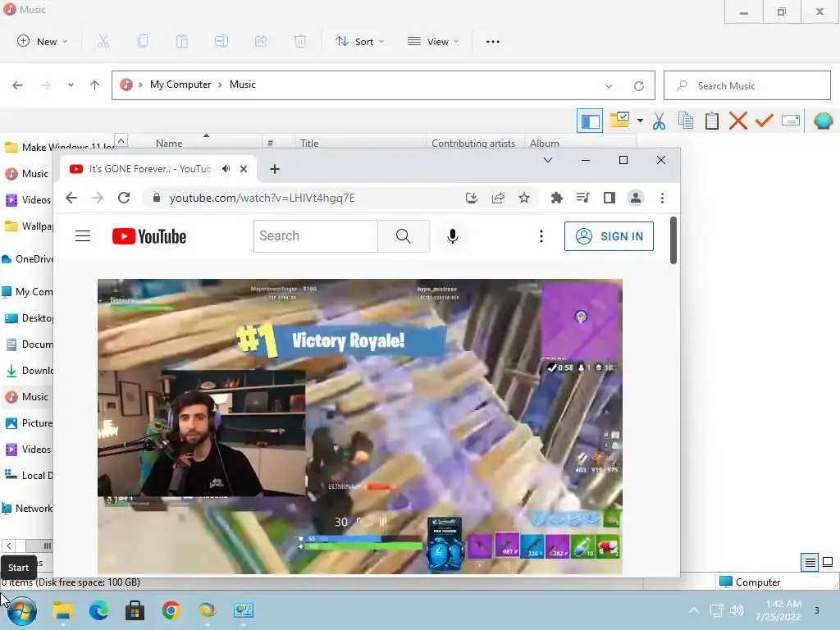Click the Copy icon in top ribbon

pyautogui.click(x=143, y=41)
